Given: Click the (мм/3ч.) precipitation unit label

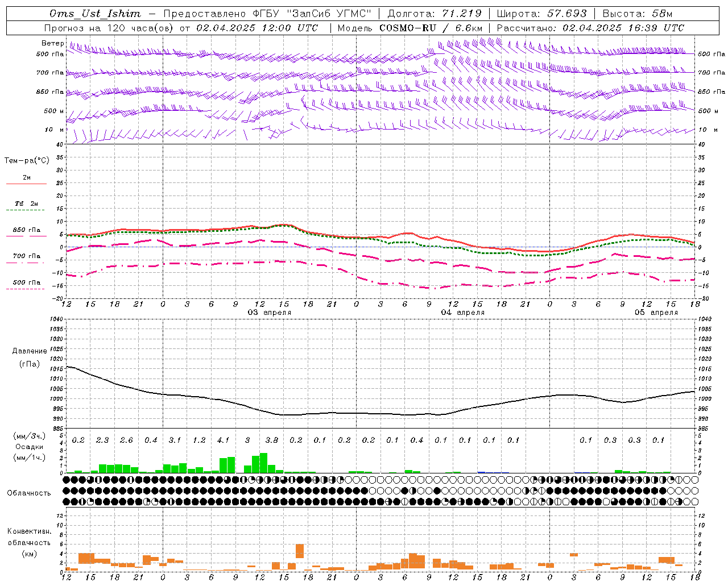Looking at the screenshot, I should [29, 436].
